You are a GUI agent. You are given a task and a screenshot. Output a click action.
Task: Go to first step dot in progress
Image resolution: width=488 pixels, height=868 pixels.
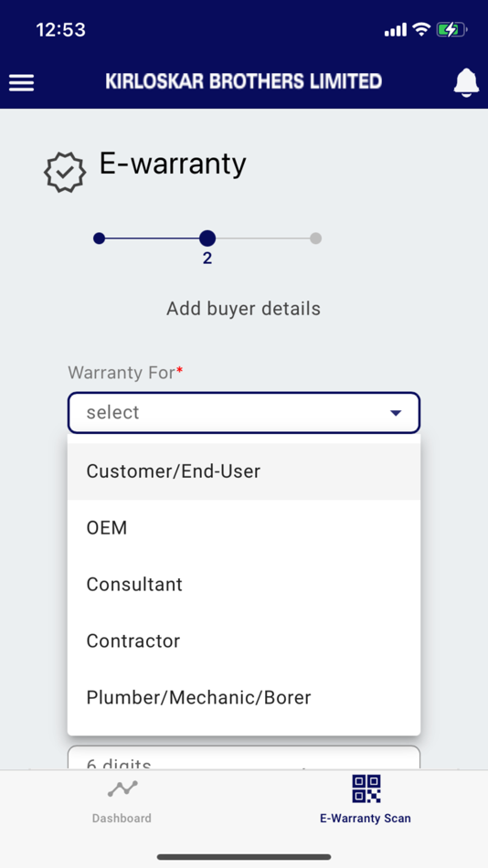click(99, 238)
